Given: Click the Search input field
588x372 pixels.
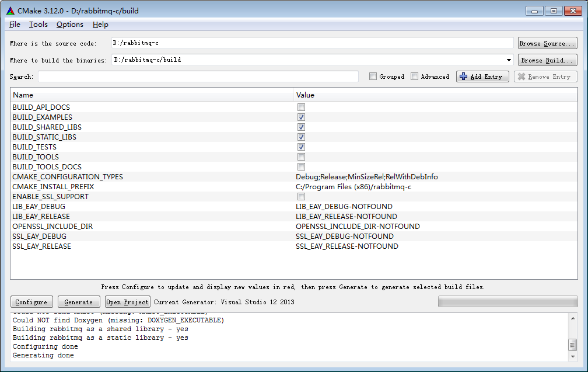Looking at the screenshot, I should click(198, 77).
